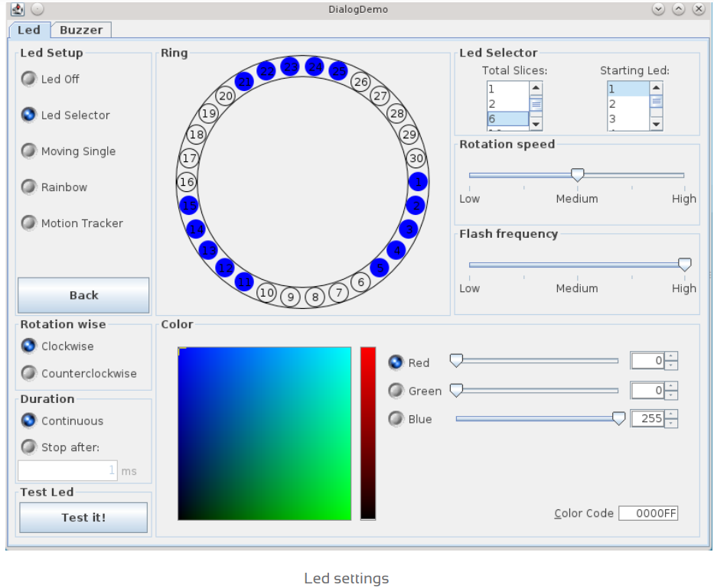Click blue LED 13 on the ring
The height and width of the screenshot is (588, 714).
[x=209, y=250]
